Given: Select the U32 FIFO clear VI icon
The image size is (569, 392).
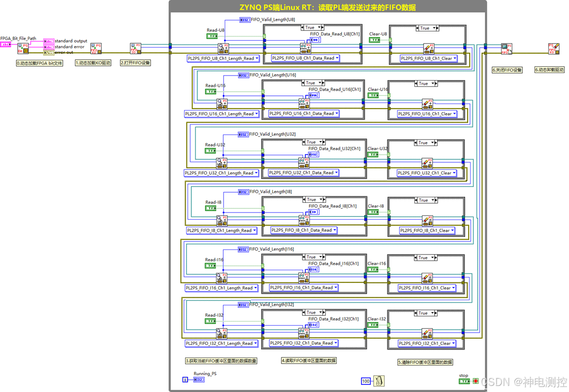Looking at the screenshot, I should (427, 163).
